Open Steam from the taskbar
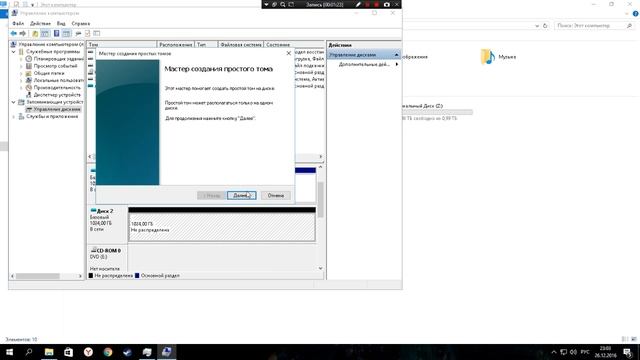The image size is (640, 360). (x=127, y=352)
